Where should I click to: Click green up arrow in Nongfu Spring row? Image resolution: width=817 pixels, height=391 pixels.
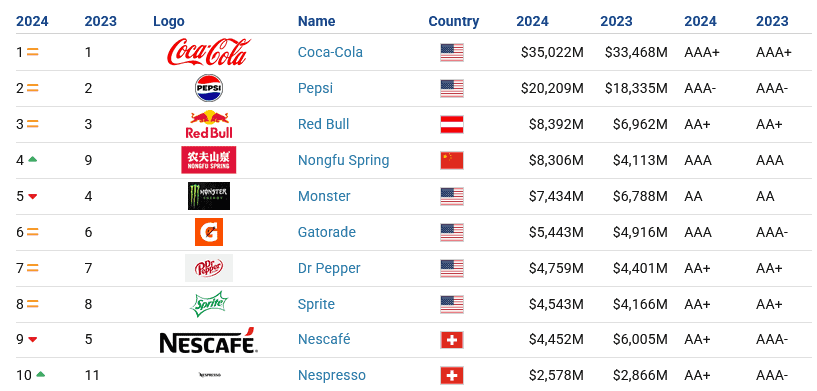point(32,159)
